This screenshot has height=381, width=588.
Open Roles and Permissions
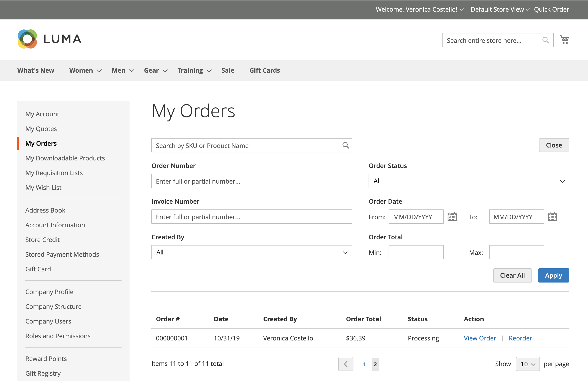click(58, 336)
